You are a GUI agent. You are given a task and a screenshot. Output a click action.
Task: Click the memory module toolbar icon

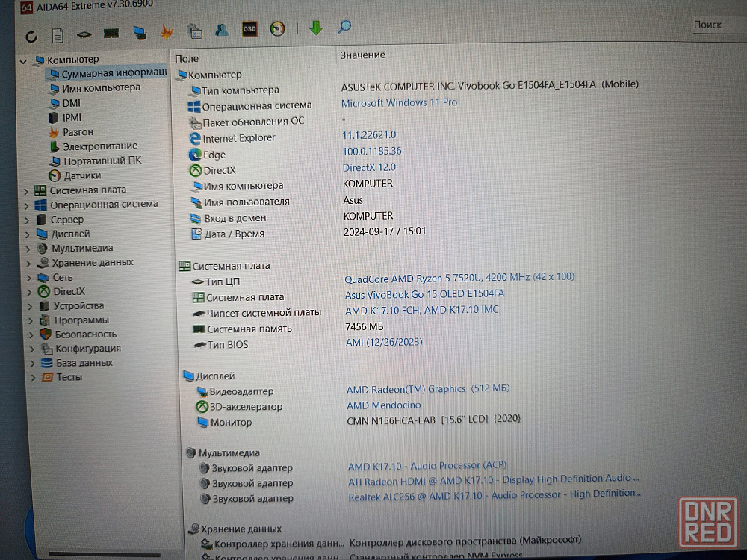click(111, 34)
